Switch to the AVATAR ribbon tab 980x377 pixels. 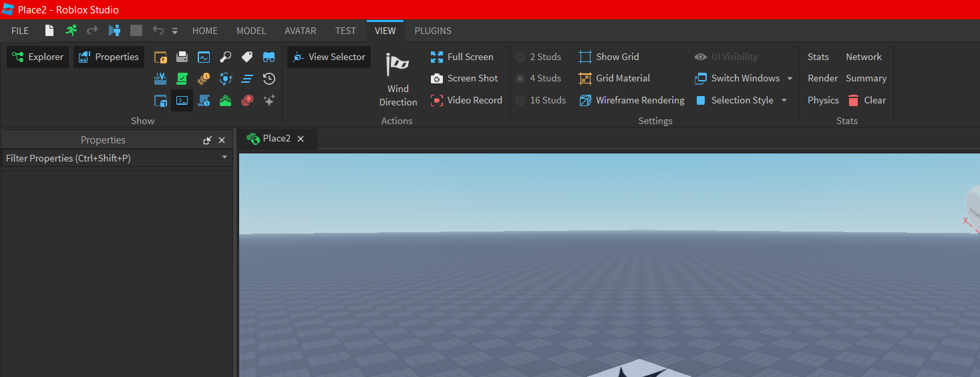coord(301,31)
